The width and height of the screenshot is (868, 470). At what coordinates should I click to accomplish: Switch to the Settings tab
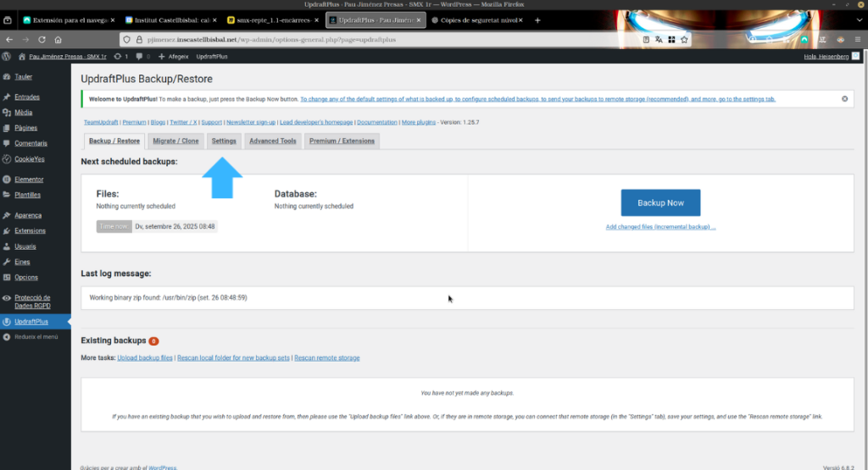tap(224, 141)
